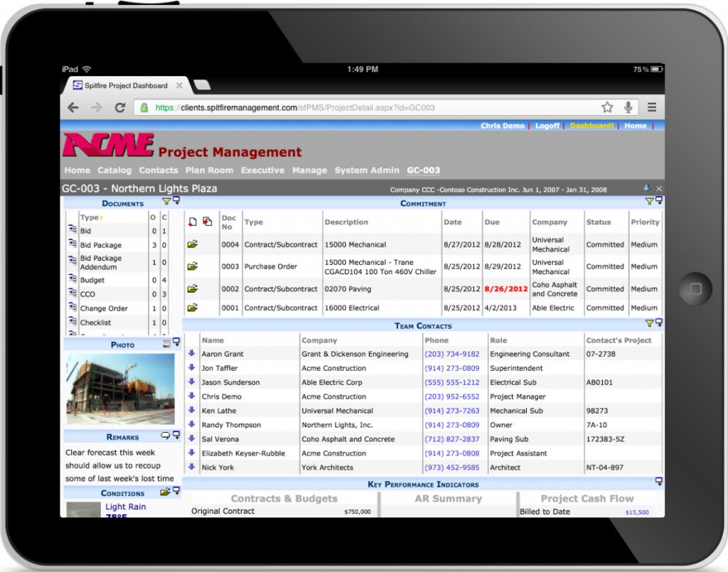Open folder icon for commitment 0004
The width and height of the screenshot is (728, 572).
point(192,244)
